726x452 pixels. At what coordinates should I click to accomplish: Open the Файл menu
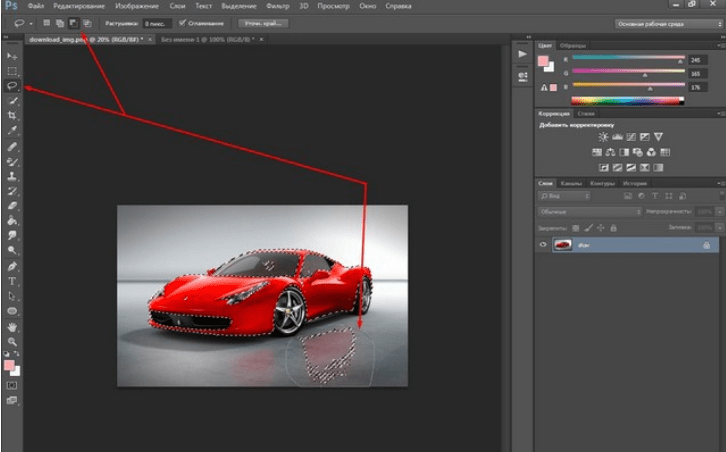[36, 6]
